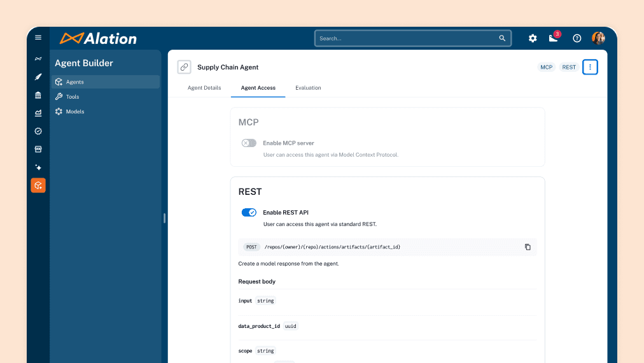Click the feather/compose icon in left rail
The height and width of the screenshot is (363, 644).
click(x=38, y=77)
